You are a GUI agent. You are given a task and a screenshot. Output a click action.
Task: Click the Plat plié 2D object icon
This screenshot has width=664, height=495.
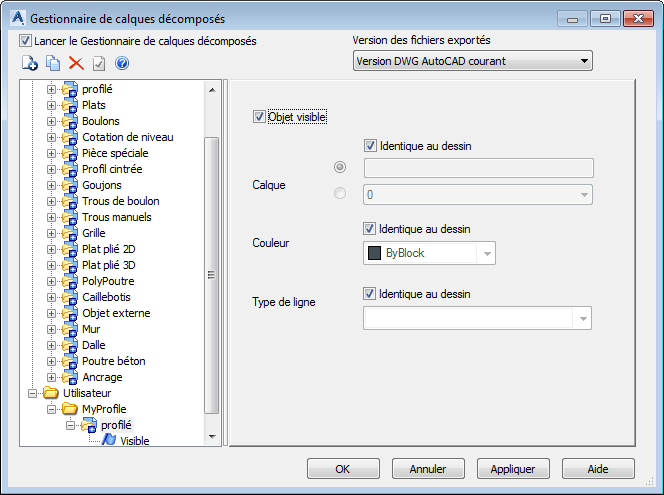[70, 249]
